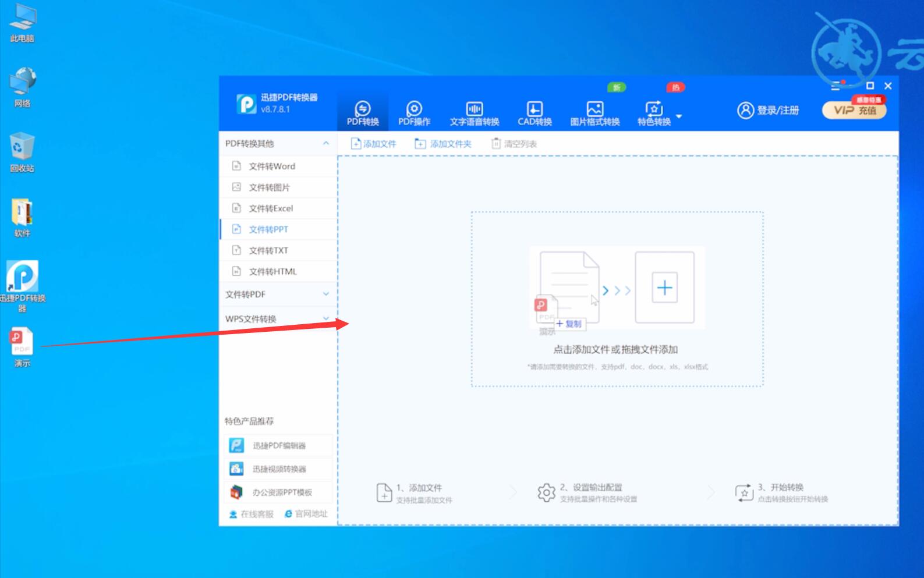Expand the WPS文件转换 section
The height and width of the screenshot is (578, 924).
pyautogui.click(x=325, y=318)
